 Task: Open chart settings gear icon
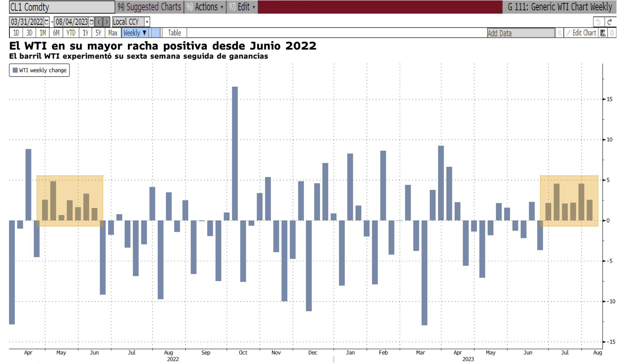[x=612, y=33]
